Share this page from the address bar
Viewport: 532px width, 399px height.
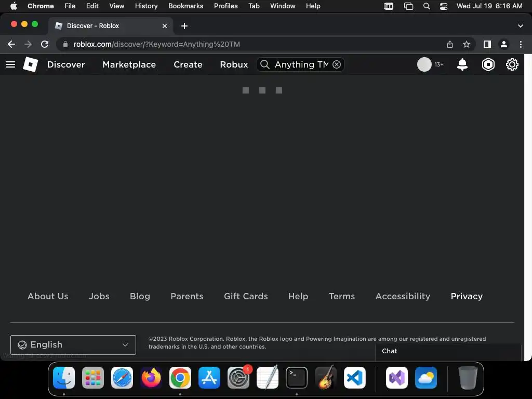pos(450,44)
